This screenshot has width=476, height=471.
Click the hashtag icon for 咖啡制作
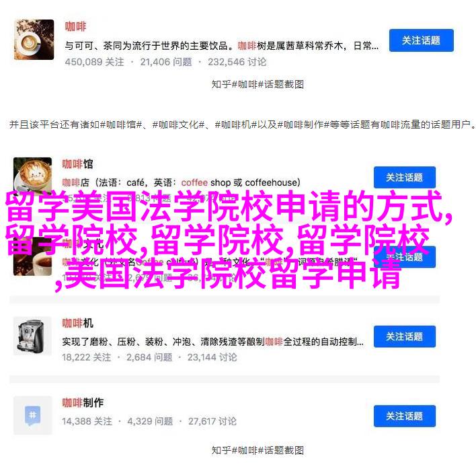coord(32,415)
